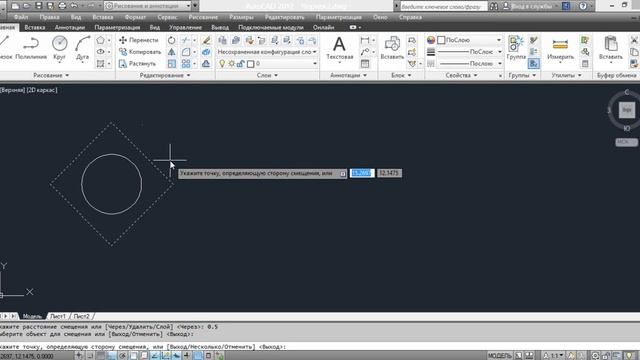Click the МСК coordinate system button
This screenshot has width=640, height=360.
coord(626,142)
